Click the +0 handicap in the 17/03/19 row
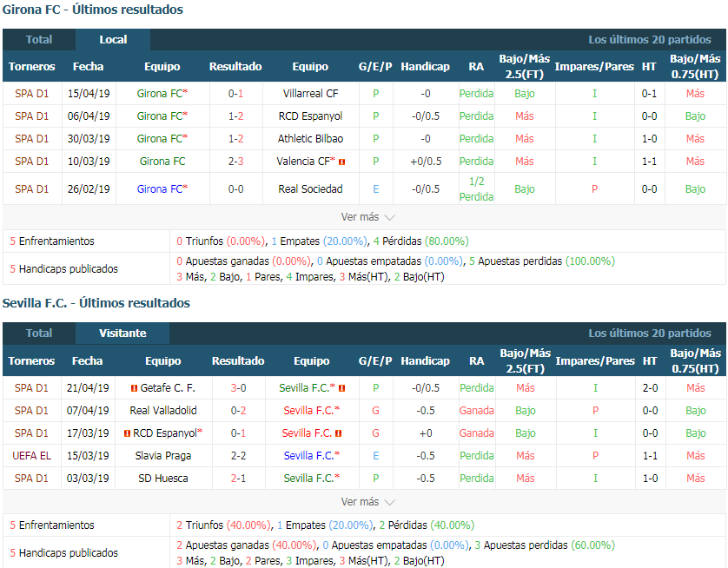Viewport: 728px width, 568px height. click(x=426, y=433)
